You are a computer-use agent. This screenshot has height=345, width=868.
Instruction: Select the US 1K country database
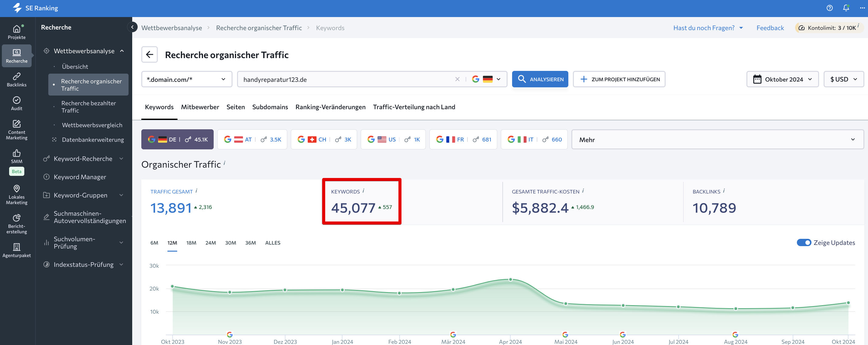(x=393, y=139)
